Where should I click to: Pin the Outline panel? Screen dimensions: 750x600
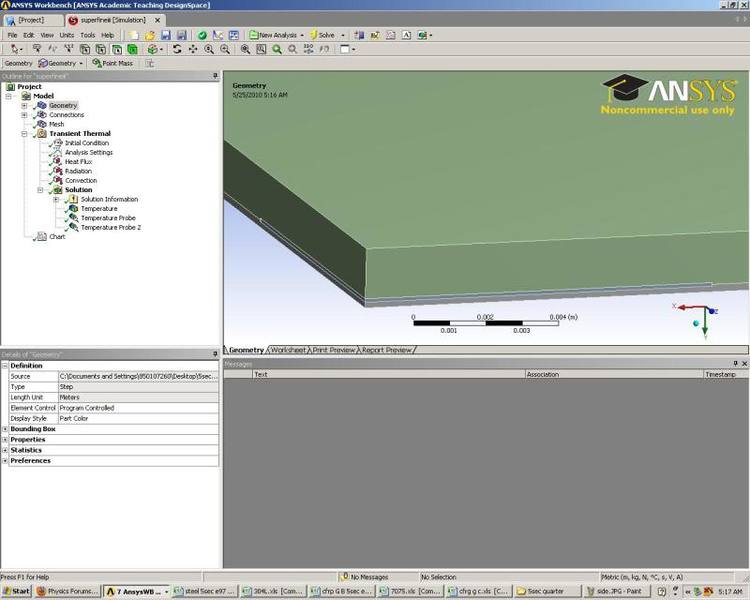pyautogui.click(x=215, y=76)
